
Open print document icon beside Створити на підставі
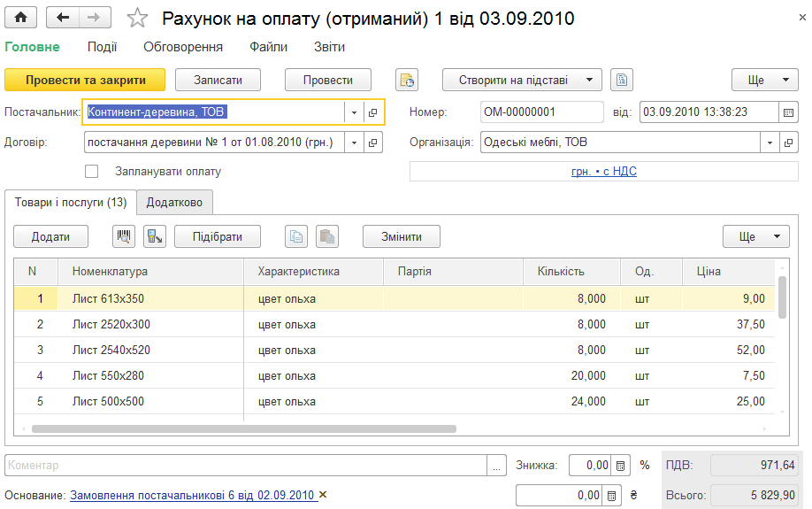[x=622, y=81]
